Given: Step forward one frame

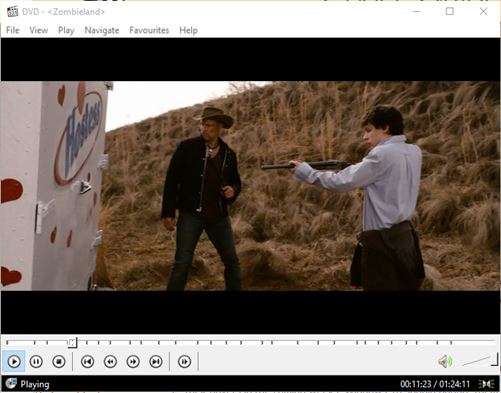Looking at the screenshot, I should pyautogui.click(x=184, y=361).
